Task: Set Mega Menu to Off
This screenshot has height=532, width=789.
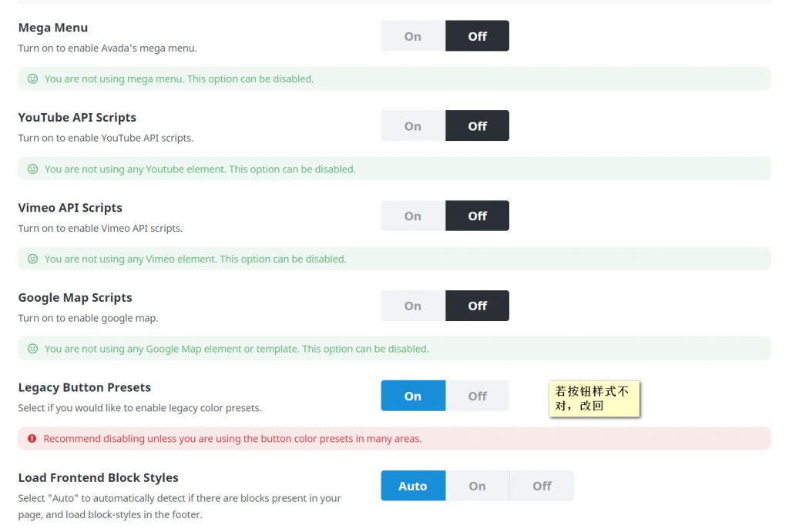Action: click(x=477, y=36)
